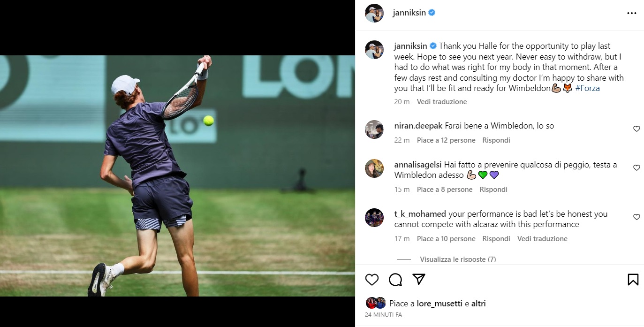This screenshot has width=644, height=327.
Task: Open the #Forza hashtag
Action: coord(587,88)
